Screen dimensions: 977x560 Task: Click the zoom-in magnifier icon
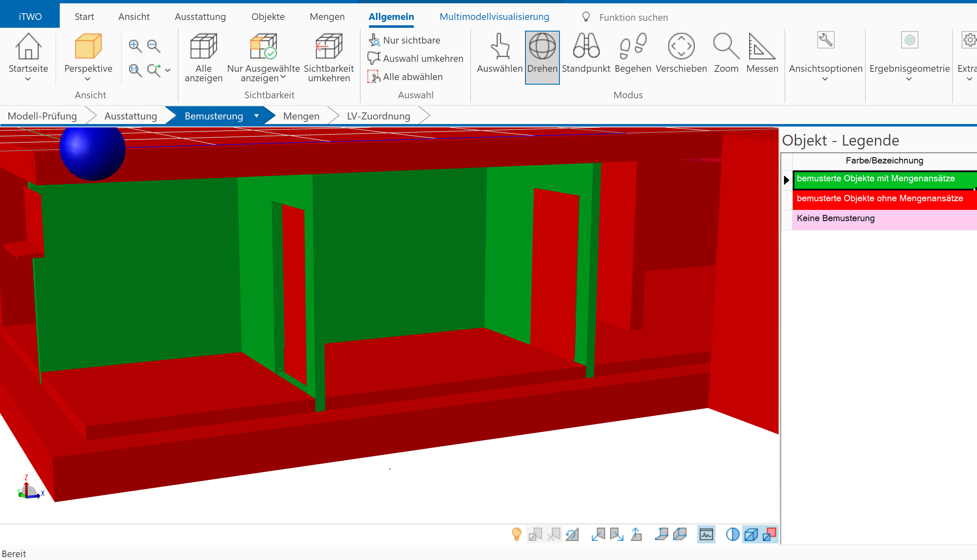click(x=135, y=46)
